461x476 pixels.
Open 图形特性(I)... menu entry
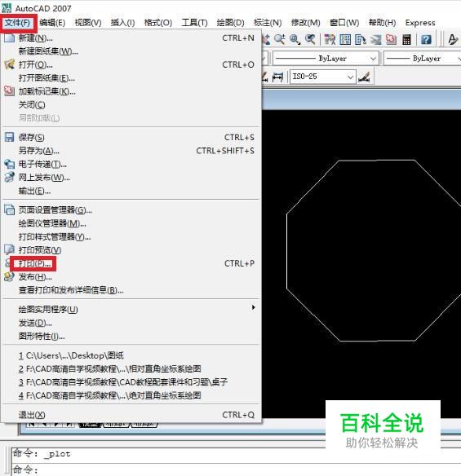[x=130, y=336]
